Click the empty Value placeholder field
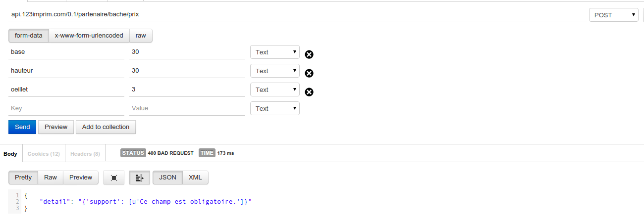This screenshot has width=644, height=224. coord(187,108)
